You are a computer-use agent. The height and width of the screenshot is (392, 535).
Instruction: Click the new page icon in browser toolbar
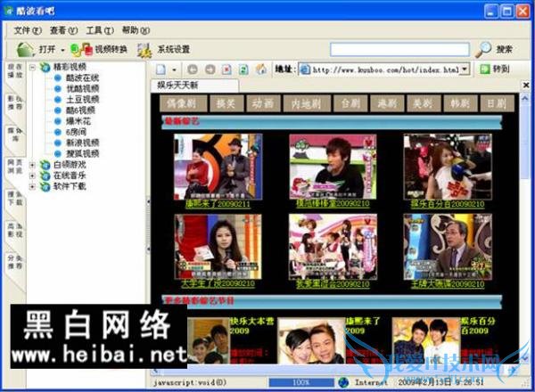coord(160,69)
